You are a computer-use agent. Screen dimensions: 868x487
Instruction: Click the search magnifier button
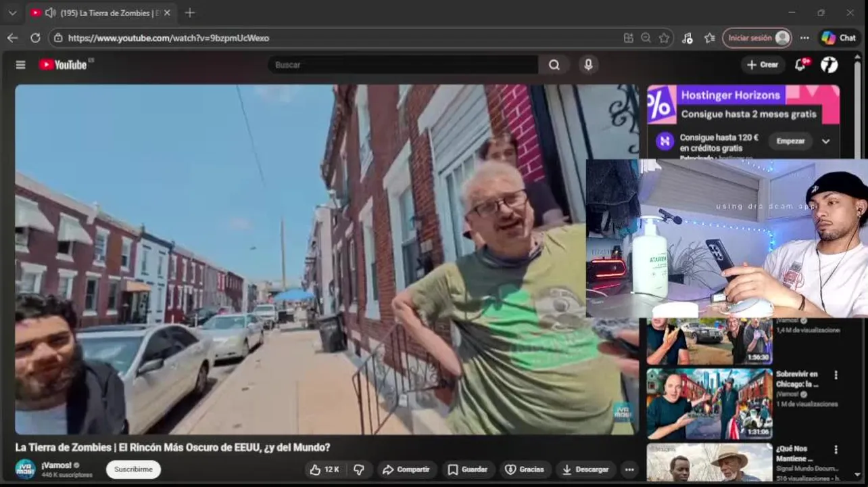click(554, 65)
